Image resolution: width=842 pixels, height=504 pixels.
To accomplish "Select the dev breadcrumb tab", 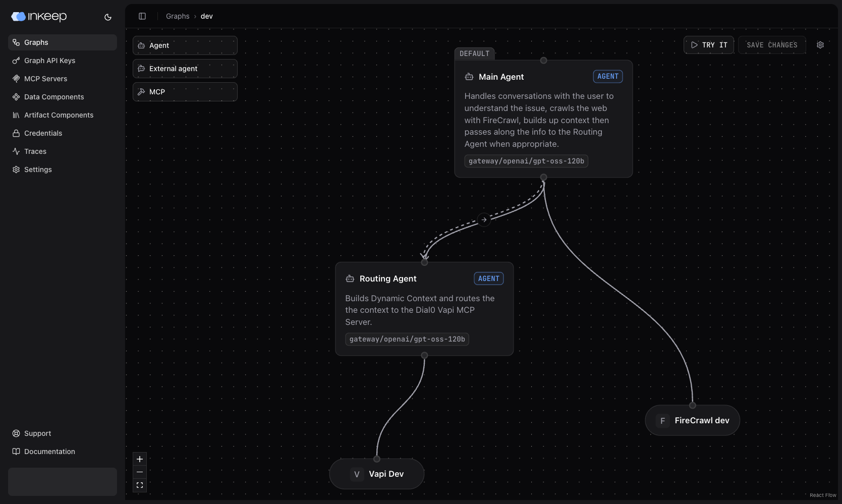I will 206,16.
